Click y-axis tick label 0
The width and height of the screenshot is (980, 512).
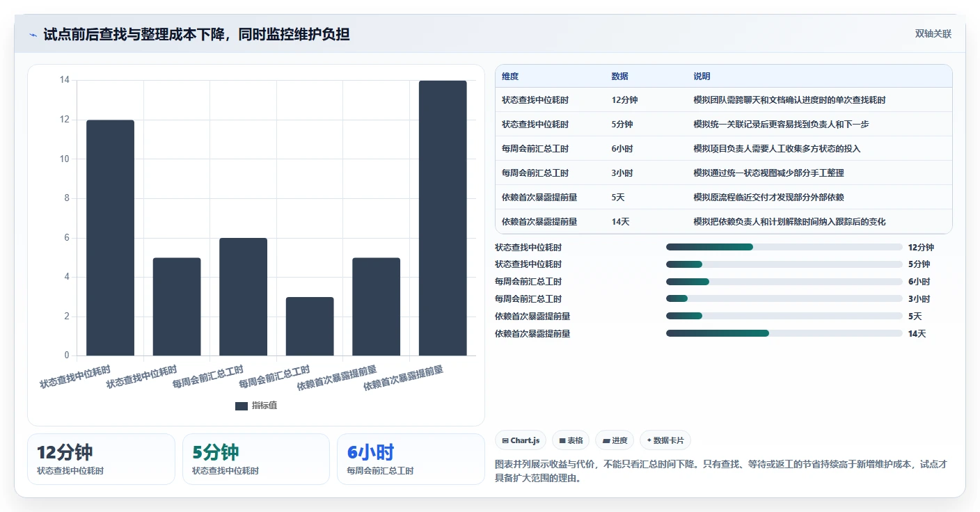67,355
